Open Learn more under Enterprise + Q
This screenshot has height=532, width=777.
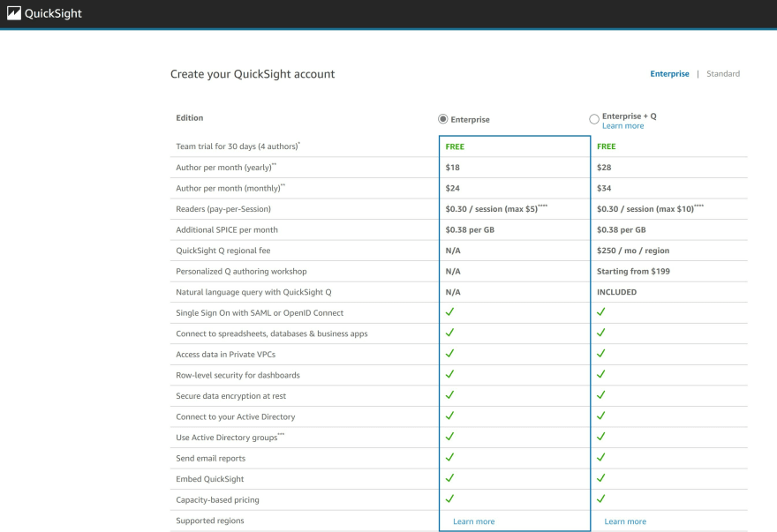(x=622, y=126)
